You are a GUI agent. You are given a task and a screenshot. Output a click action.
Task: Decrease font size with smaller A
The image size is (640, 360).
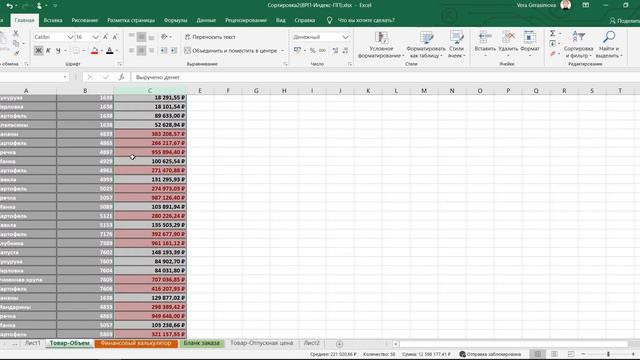pos(115,37)
